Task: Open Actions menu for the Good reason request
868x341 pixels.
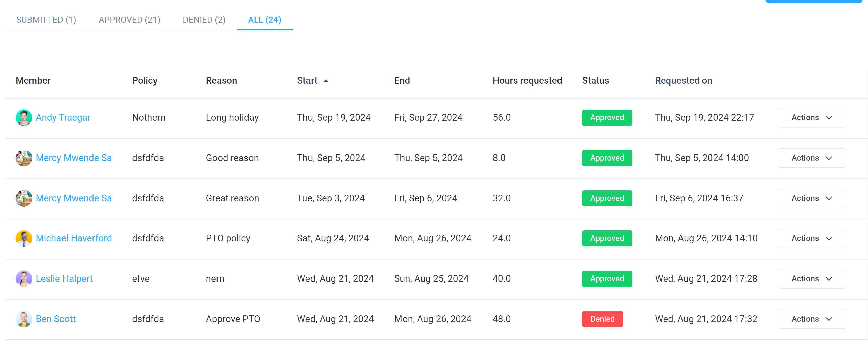Action: (x=811, y=158)
